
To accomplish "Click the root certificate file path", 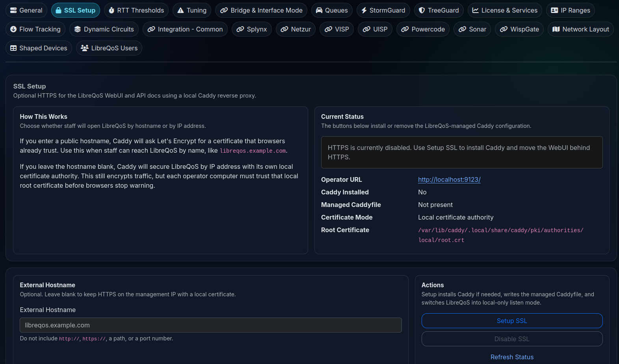I will pos(501,235).
